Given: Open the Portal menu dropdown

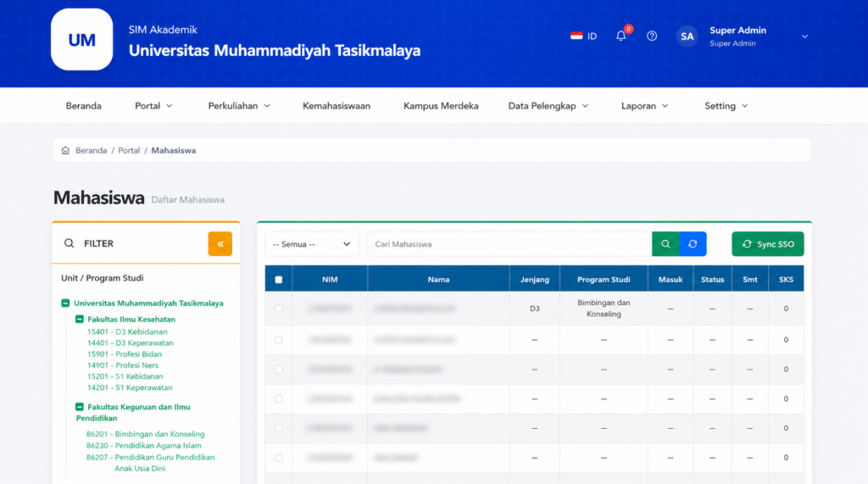Looking at the screenshot, I should 153,106.
